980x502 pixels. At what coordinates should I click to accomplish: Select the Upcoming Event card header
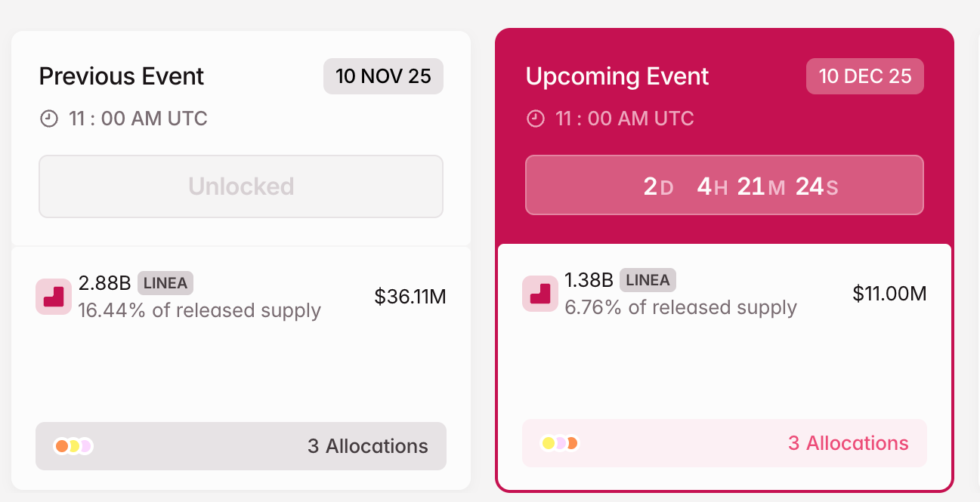tap(617, 76)
